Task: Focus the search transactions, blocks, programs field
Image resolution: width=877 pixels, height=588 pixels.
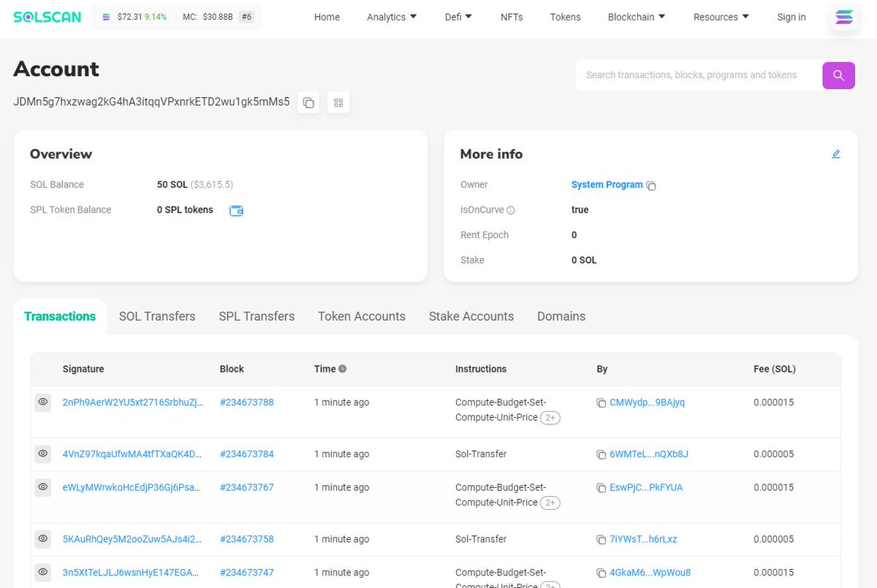Action: (699, 75)
